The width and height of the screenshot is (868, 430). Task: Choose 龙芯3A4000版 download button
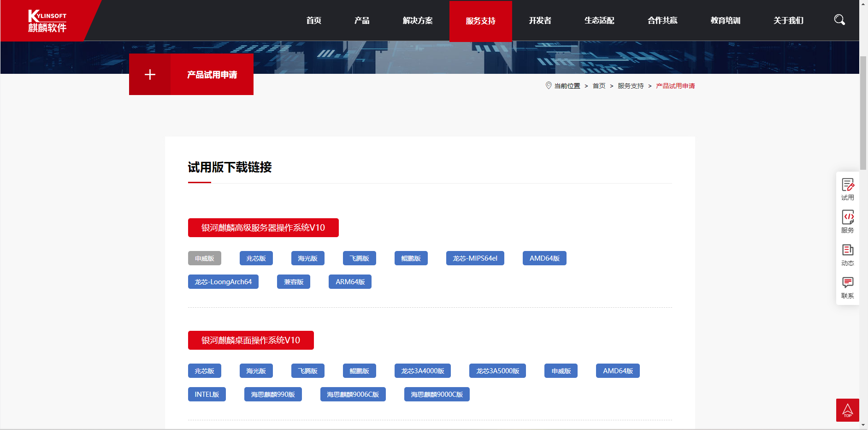pyautogui.click(x=423, y=371)
